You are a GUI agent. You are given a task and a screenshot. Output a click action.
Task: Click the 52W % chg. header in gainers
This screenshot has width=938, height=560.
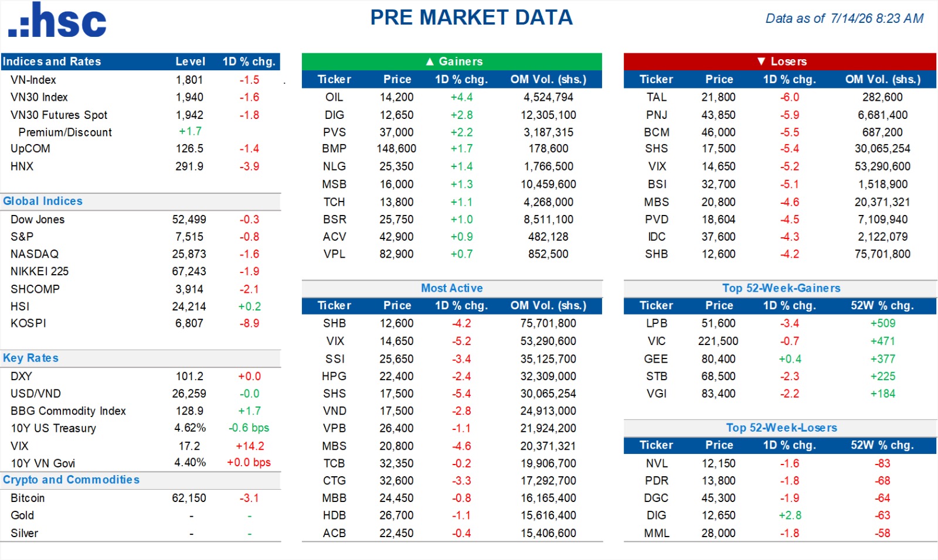coord(882,305)
